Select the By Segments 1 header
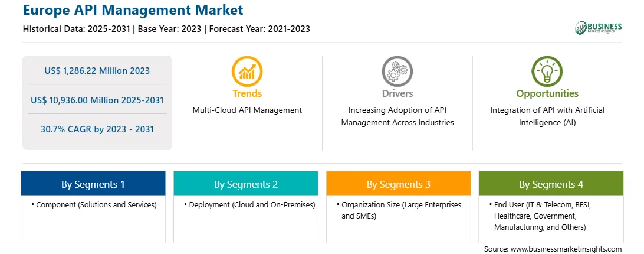Viewport: 644px width, 254px height. click(93, 184)
